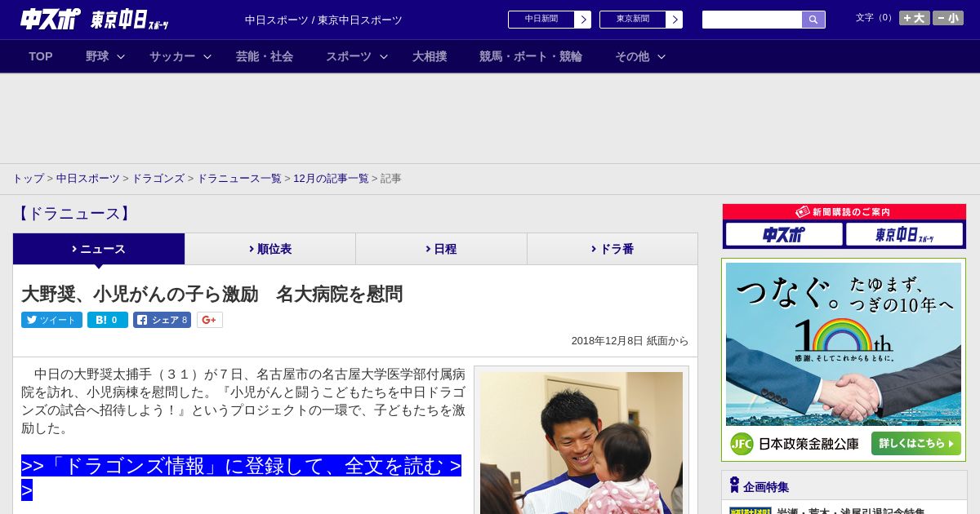Viewport: 980px width, 514px height.
Task: Click ドラゴンズ breadcrumb link
Action: pos(158,178)
